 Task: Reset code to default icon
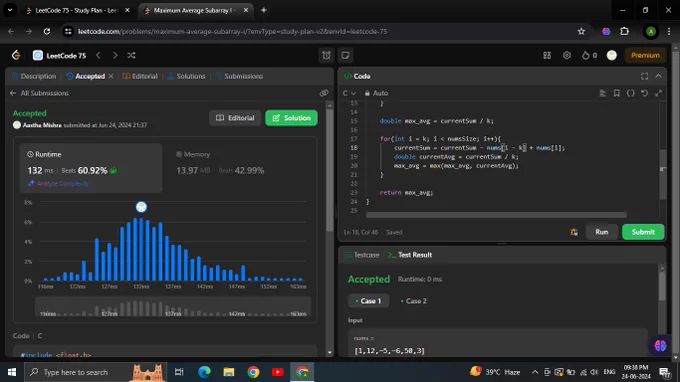coord(644,93)
